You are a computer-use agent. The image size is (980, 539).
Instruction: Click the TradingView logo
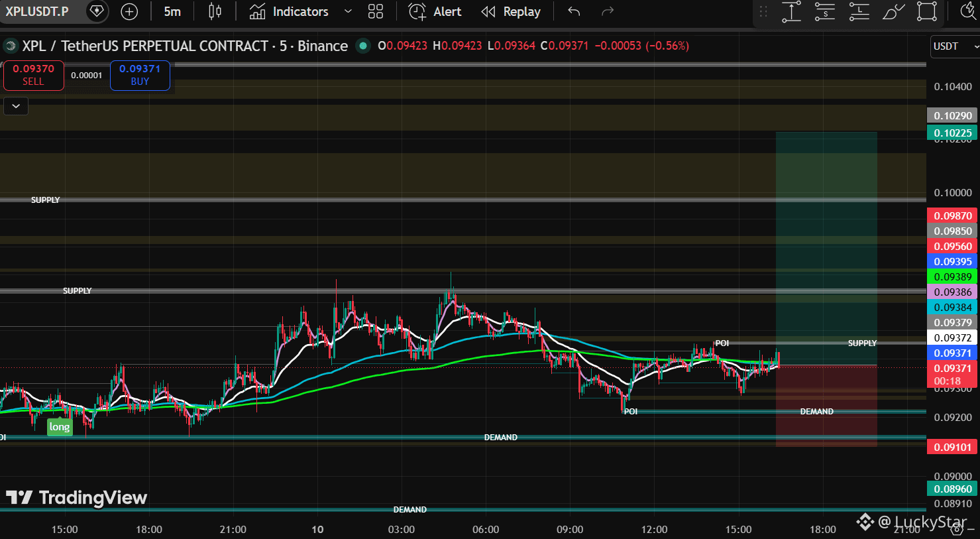tap(76, 498)
